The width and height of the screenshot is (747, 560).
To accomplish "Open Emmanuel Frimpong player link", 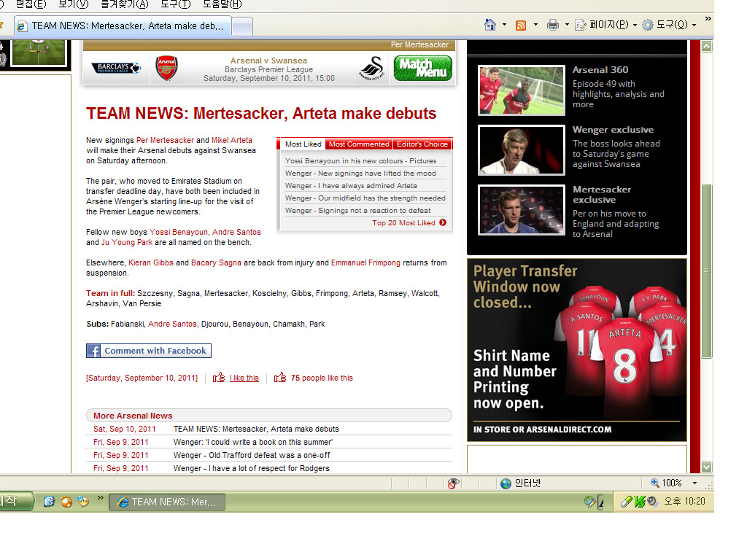I will pyautogui.click(x=365, y=262).
